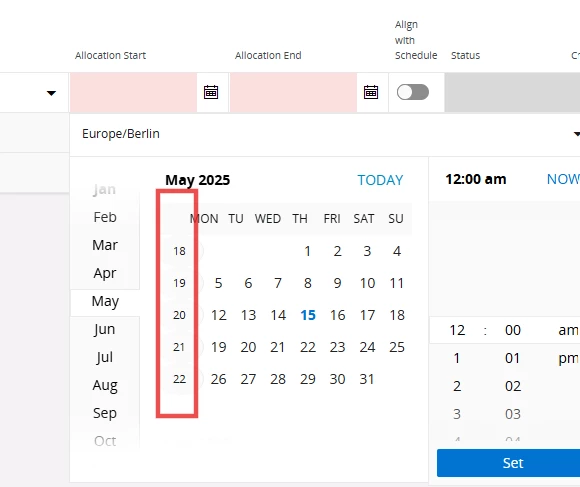Screen dimensions: 580x487
Task: Pick May 31 in the calendar
Action: coord(367,379)
